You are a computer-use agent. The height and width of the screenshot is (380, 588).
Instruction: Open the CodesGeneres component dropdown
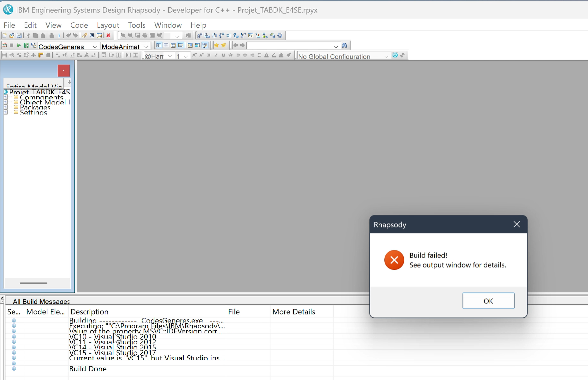pyautogui.click(x=95, y=47)
